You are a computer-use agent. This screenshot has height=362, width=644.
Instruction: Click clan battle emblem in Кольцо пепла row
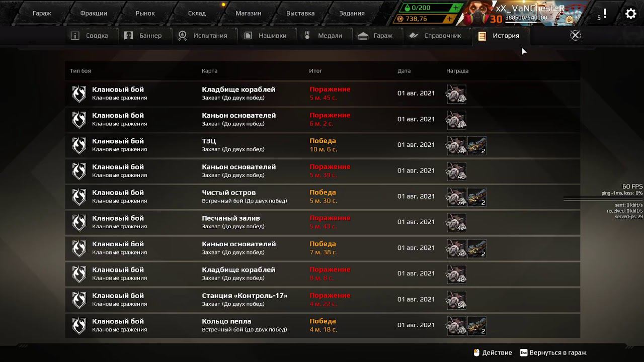coord(79,325)
